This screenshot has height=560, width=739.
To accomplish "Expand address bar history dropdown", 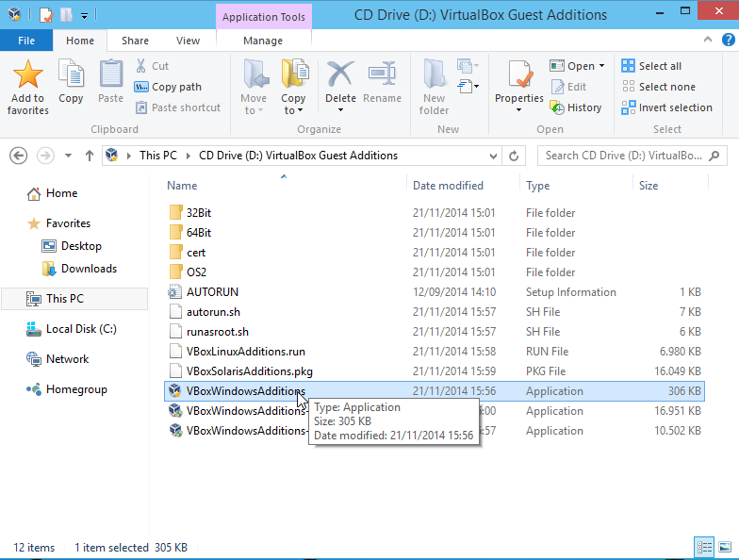I will [x=493, y=156].
